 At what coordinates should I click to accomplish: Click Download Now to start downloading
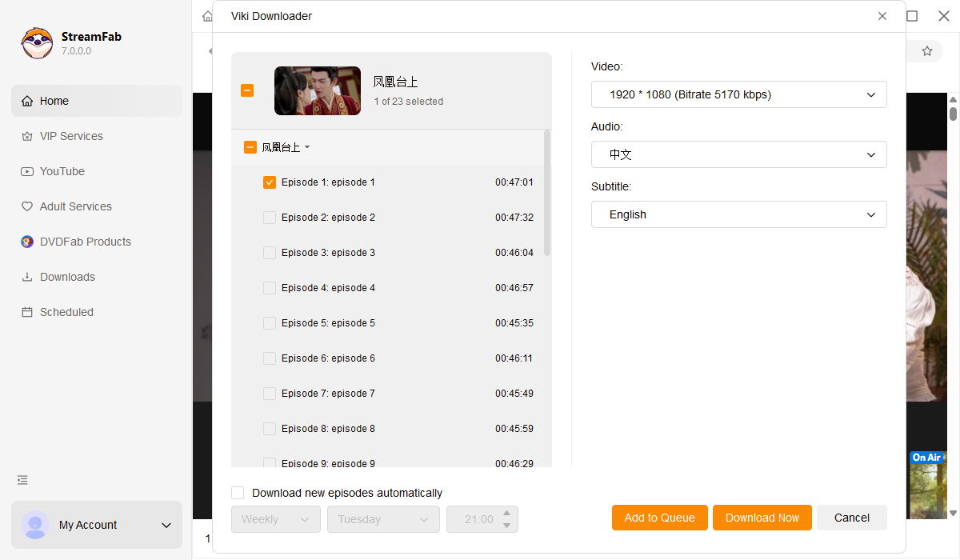pyautogui.click(x=762, y=518)
